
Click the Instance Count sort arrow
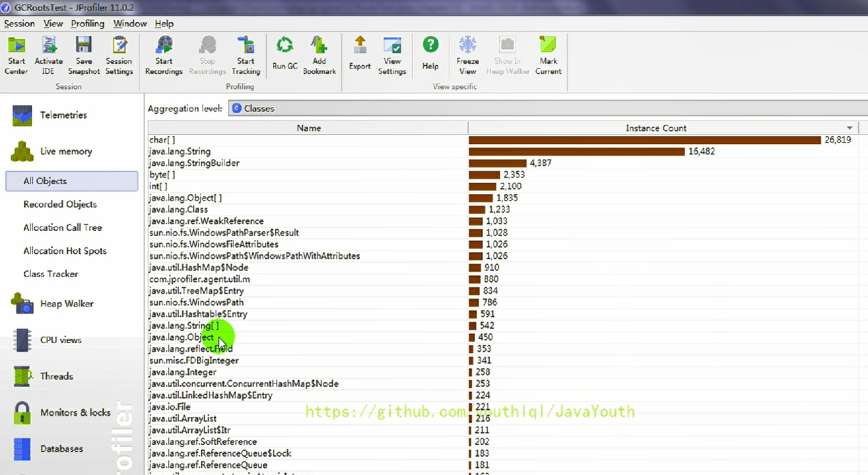coord(850,128)
